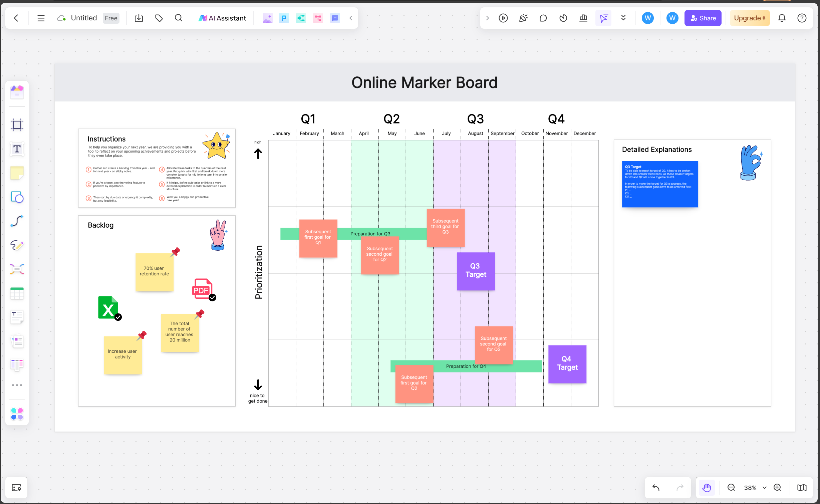Click the search icon in toolbar
This screenshot has width=820, height=504.
(179, 18)
